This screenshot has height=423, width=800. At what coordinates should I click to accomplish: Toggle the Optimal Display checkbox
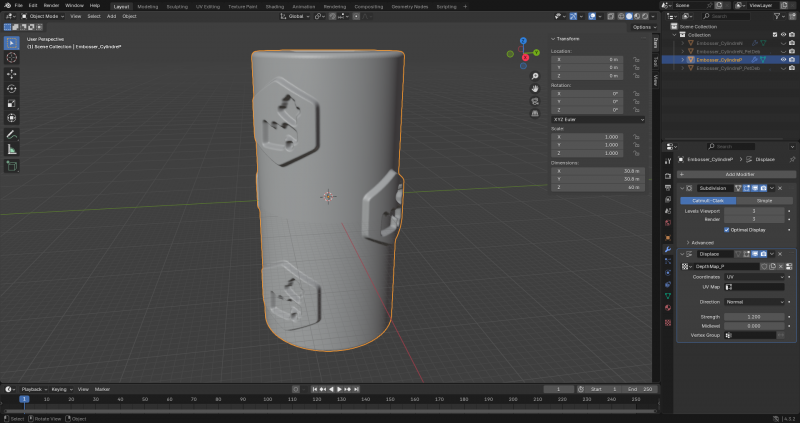pos(727,229)
